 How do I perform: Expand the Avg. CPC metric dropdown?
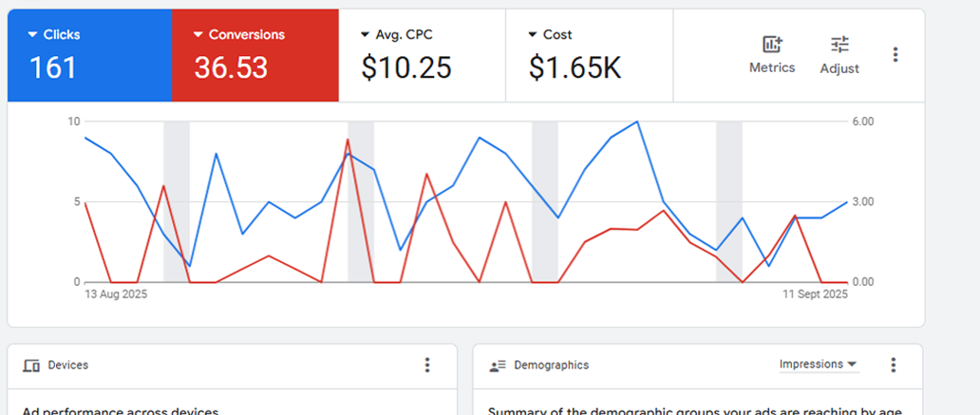(x=365, y=35)
